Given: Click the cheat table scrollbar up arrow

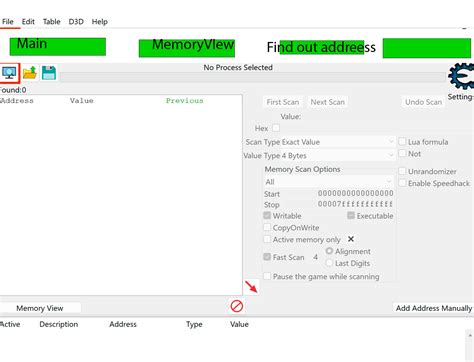Looking at the screenshot, I should (x=470, y=335).
